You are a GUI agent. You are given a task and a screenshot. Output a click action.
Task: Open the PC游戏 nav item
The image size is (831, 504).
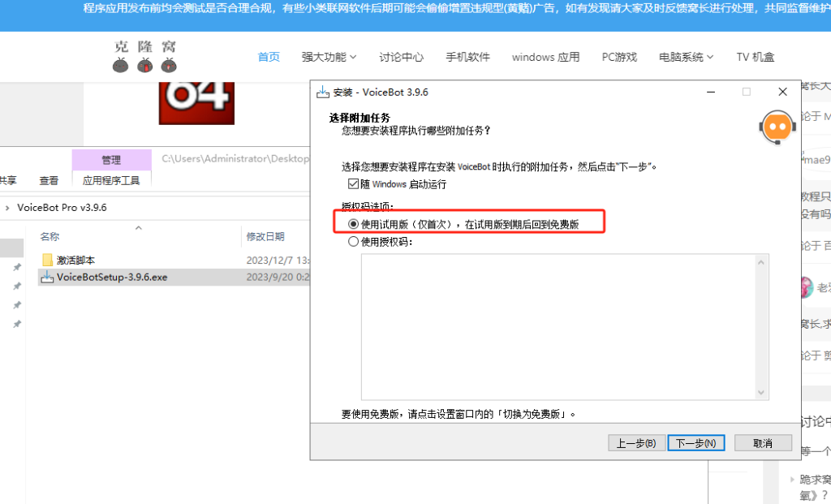pos(619,57)
